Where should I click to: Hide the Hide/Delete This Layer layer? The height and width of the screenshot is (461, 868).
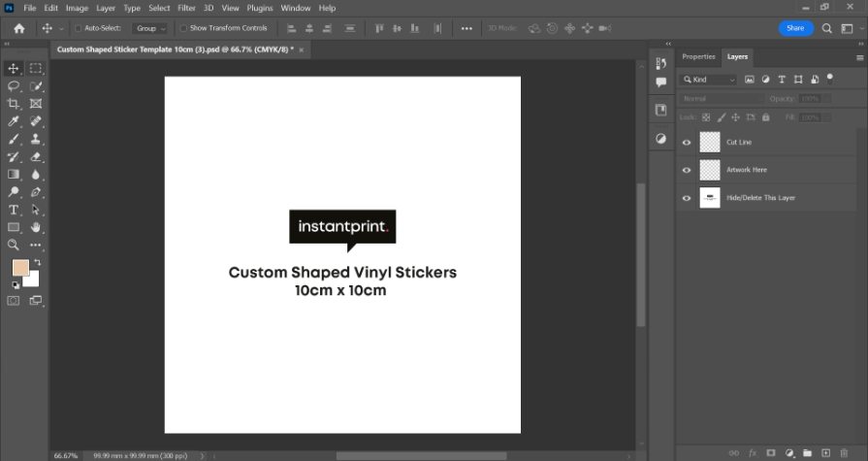[x=687, y=198]
